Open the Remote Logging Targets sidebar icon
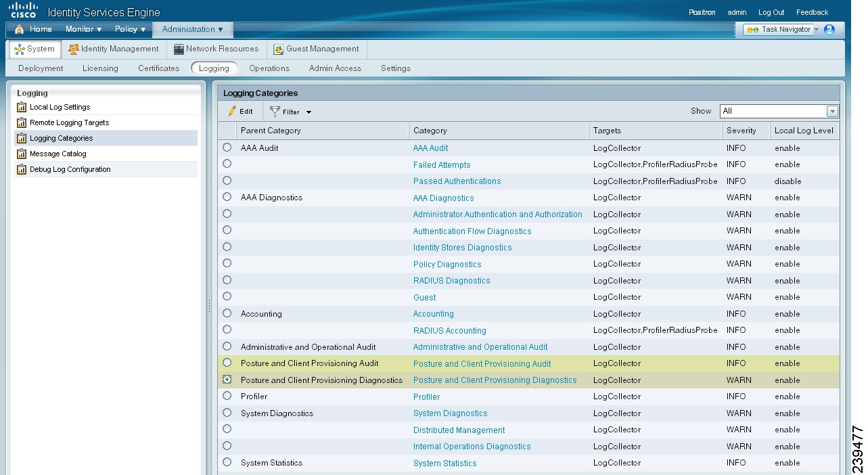 [22, 122]
